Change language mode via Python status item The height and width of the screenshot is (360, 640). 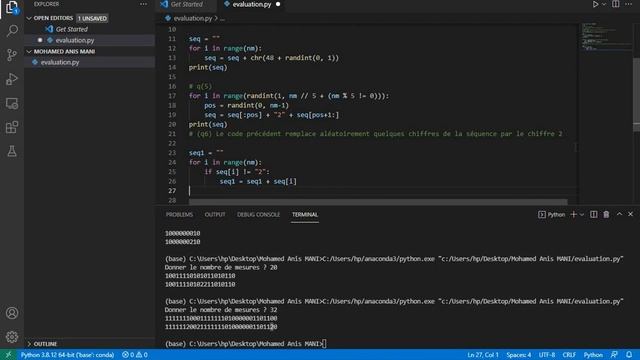coord(593,355)
